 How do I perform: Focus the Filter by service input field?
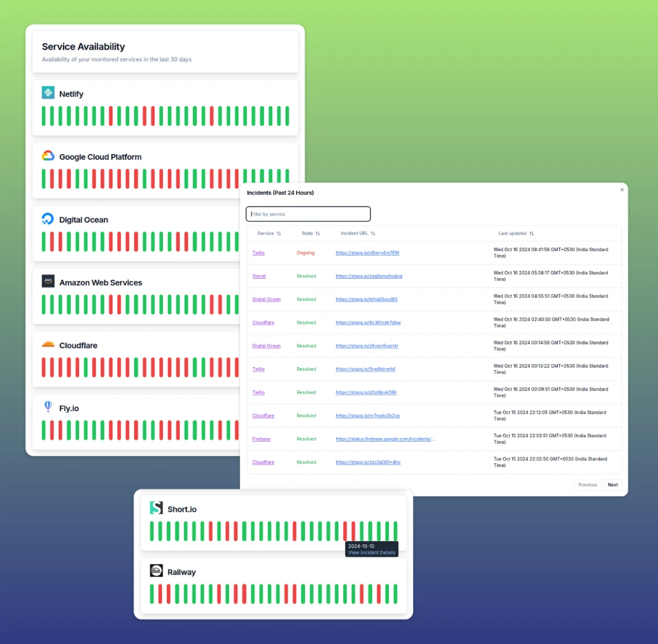[x=308, y=214]
